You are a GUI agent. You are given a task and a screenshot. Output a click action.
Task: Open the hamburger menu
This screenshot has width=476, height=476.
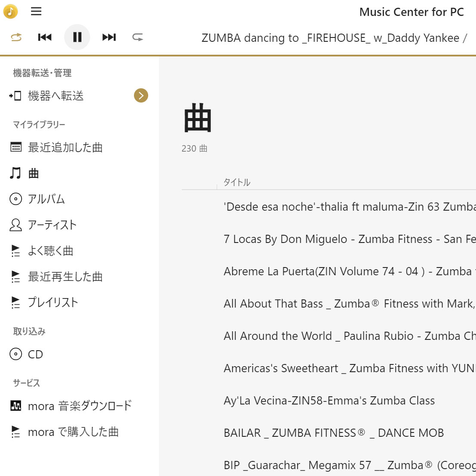36,12
